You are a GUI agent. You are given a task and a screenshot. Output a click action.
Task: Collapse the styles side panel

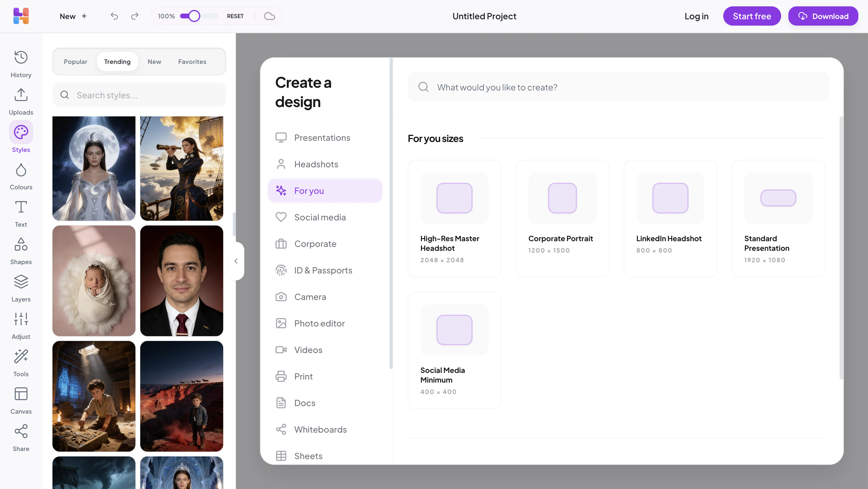(x=236, y=261)
